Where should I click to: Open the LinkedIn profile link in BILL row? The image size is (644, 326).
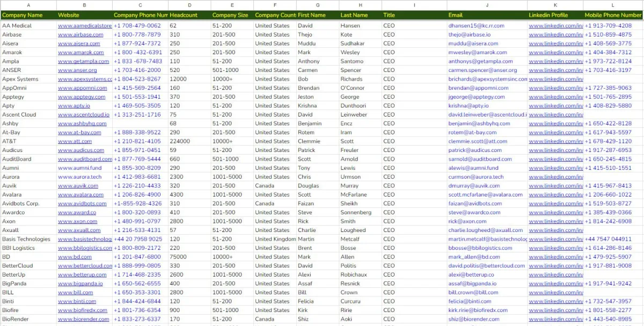555,293
